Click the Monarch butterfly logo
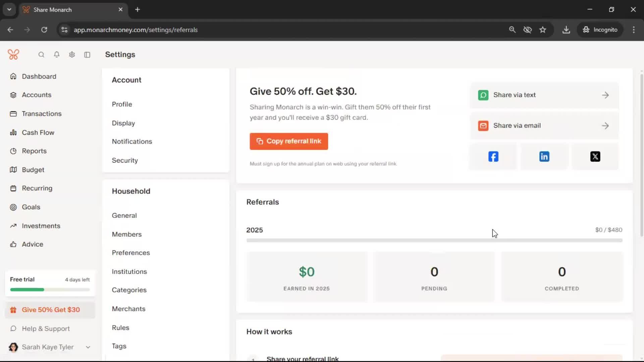The image size is (644, 362). point(13,54)
